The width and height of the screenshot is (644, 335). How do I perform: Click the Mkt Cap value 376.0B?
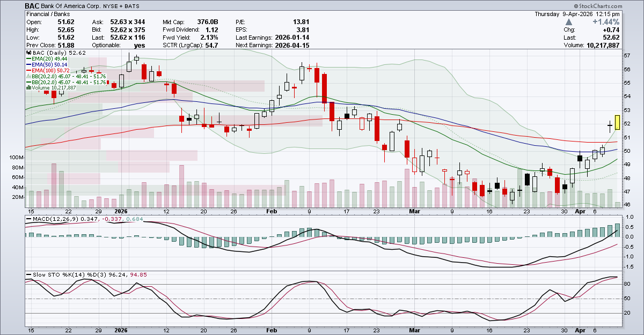(x=208, y=23)
